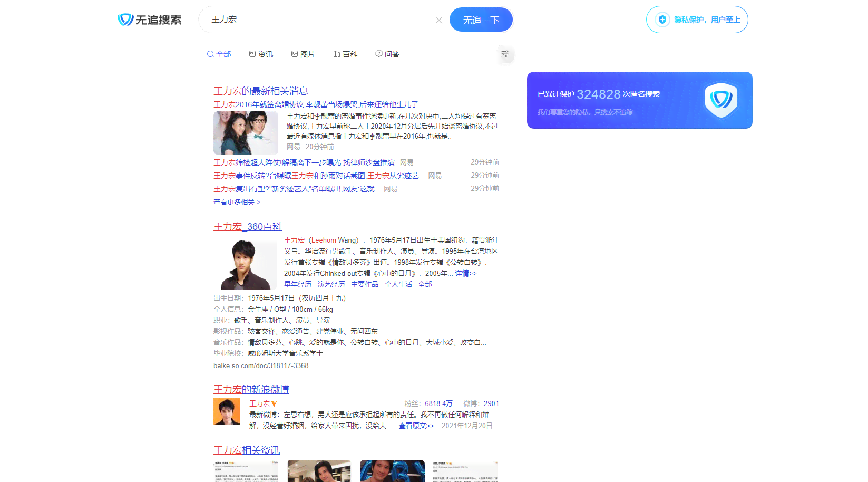
Task: Click the first related news thumbnail
Action: [246, 471]
